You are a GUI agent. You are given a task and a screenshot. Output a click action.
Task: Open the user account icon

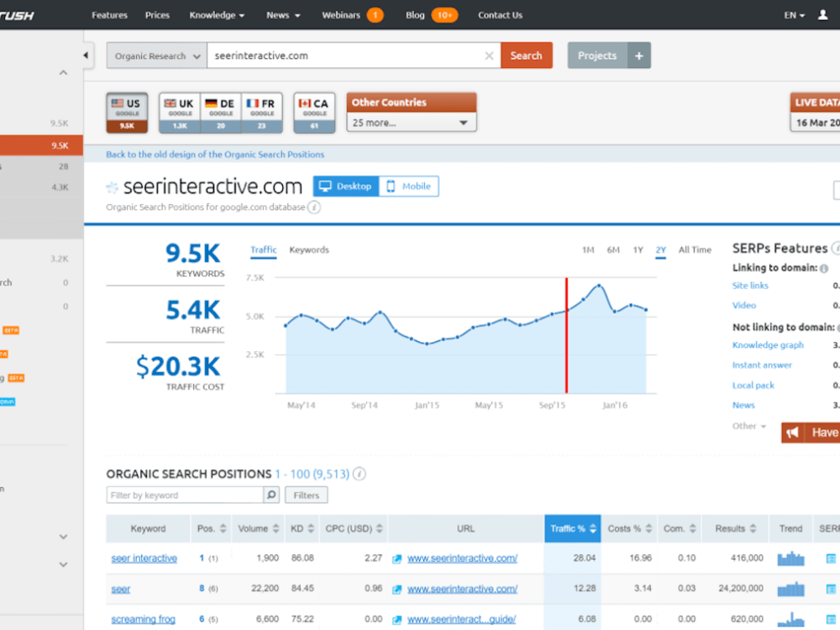pyautogui.click(x=823, y=15)
